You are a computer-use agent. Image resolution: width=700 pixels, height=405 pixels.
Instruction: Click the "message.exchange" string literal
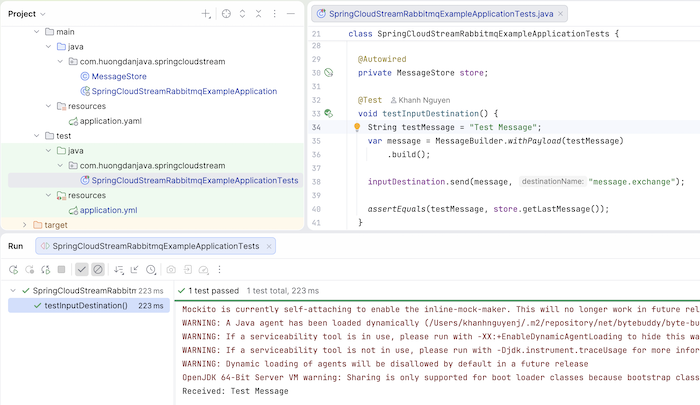631,182
